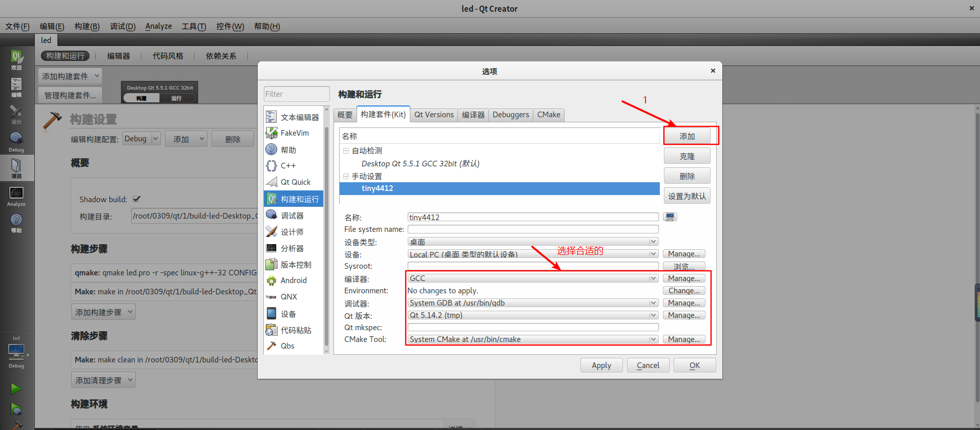980x430 pixels.
Task: Open the 添加清理步骤 dropdown
Action: pos(103,380)
